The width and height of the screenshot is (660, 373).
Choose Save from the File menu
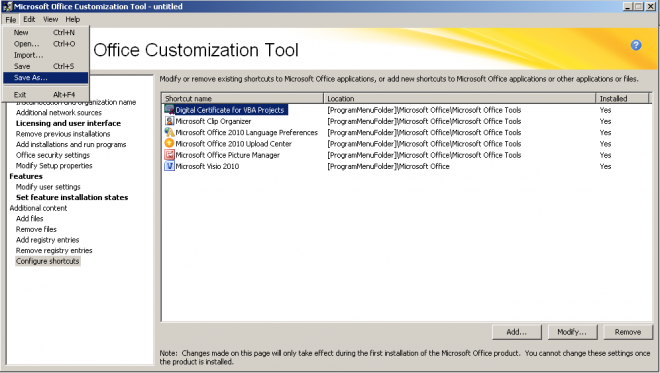(45, 67)
